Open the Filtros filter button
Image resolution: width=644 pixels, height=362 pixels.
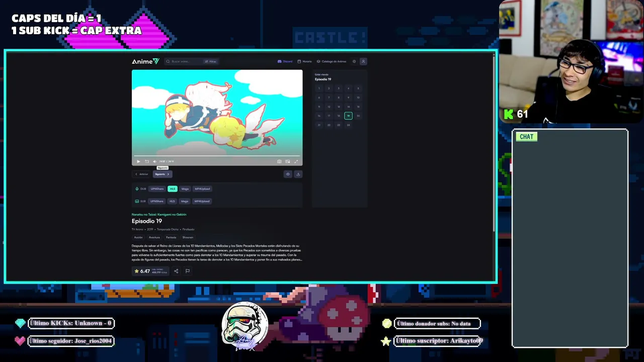click(x=210, y=61)
